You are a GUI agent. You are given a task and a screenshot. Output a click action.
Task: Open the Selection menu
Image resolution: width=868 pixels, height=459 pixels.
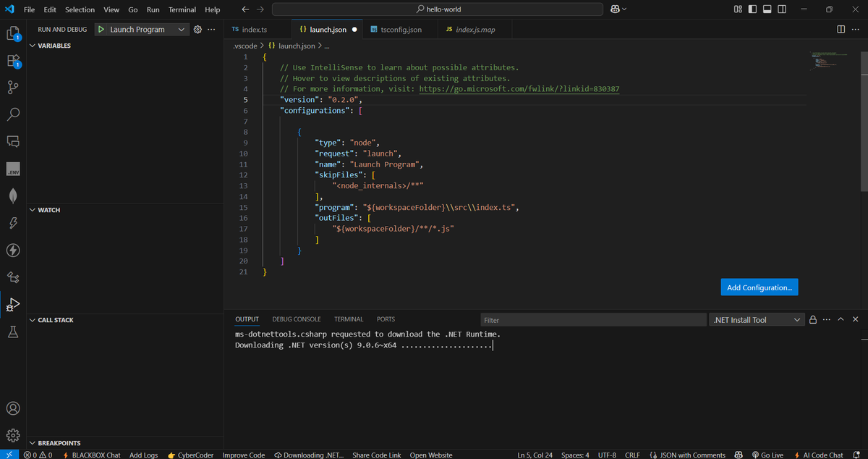(x=80, y=9)
